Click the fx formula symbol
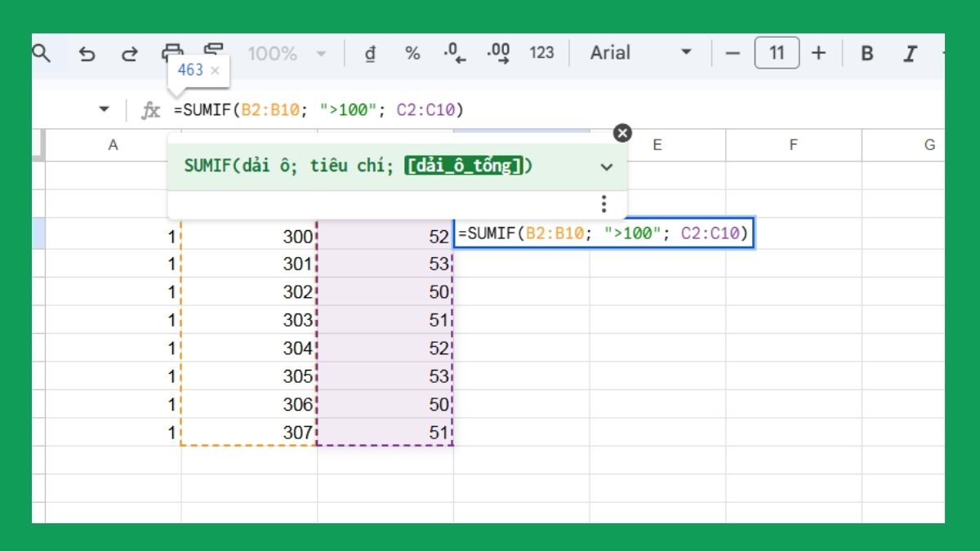 coord(151,109)
